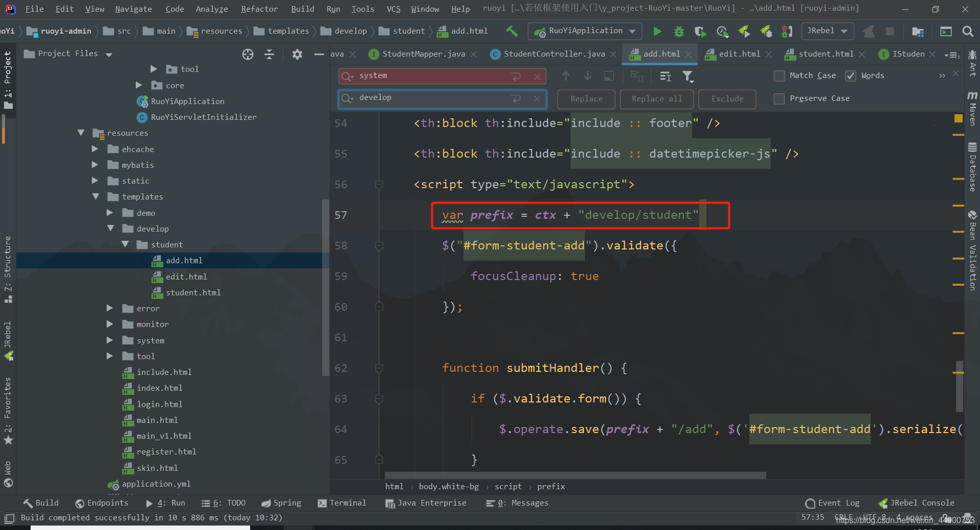This screenshot has height=530, width=980.
Task: Run with coverage icon in toolbar
Action: 700,32
